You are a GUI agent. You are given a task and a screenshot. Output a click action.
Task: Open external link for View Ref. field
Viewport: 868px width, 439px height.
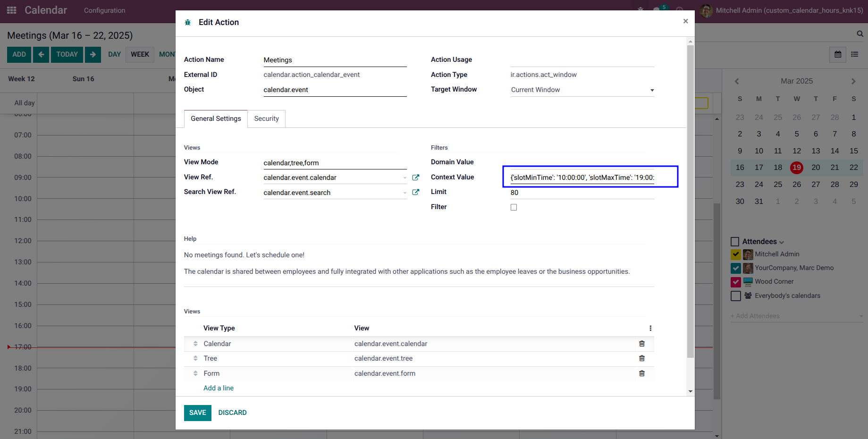click(416, 177)
